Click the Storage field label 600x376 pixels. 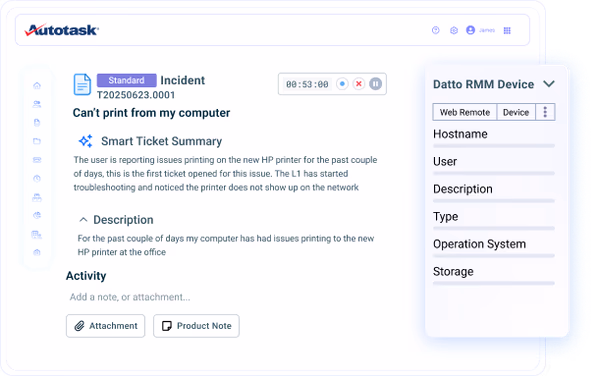coord(453,272)
